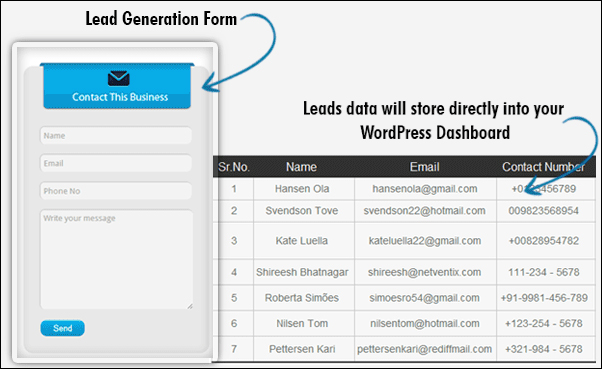Click serial number 7 in the table
This screenshot has width=602, height=369.
[234, 349]
